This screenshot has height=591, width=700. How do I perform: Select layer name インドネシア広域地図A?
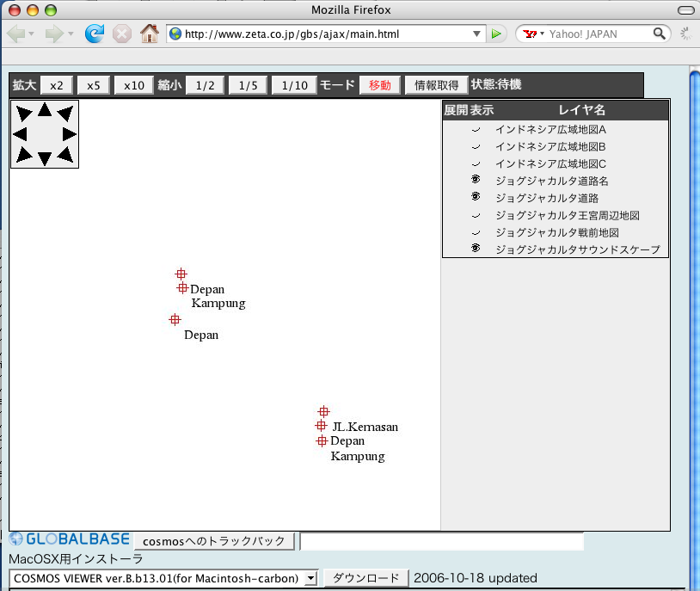551,130
